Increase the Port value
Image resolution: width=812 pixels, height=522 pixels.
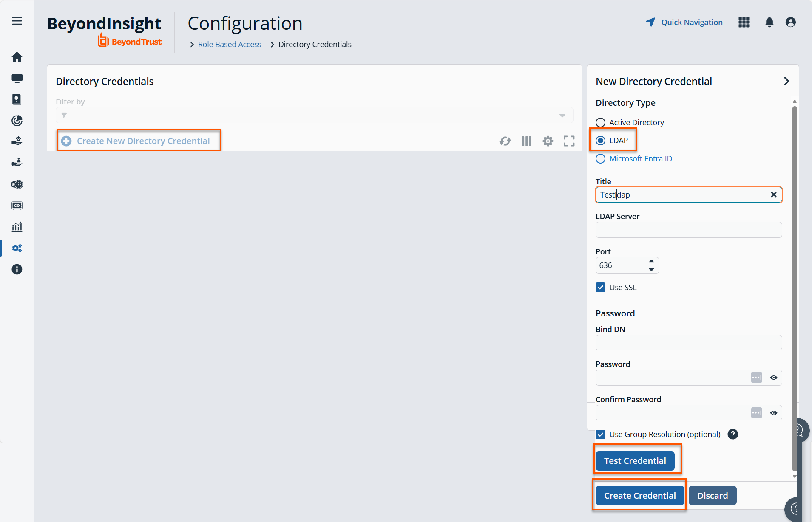pos(651,261)
